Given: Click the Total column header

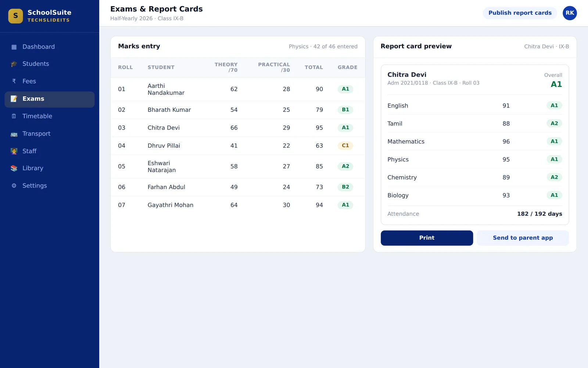Looking at the screenshot, I should [314, 67].
